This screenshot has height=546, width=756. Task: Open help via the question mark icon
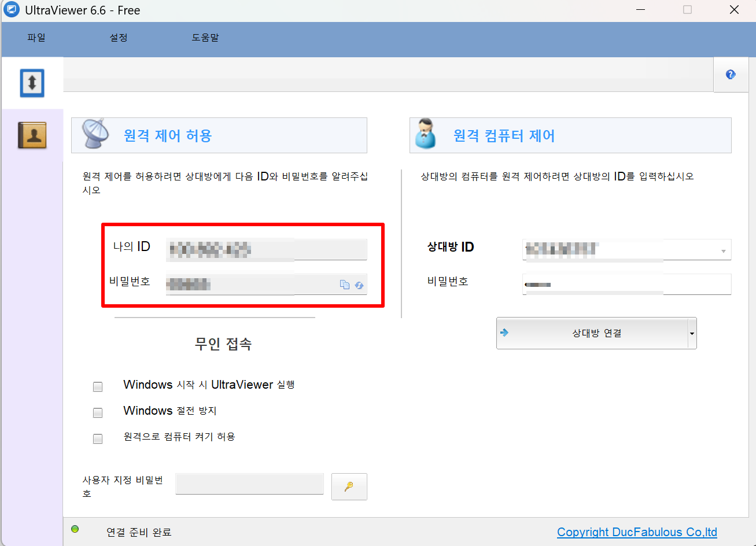(x=730, y=74)
